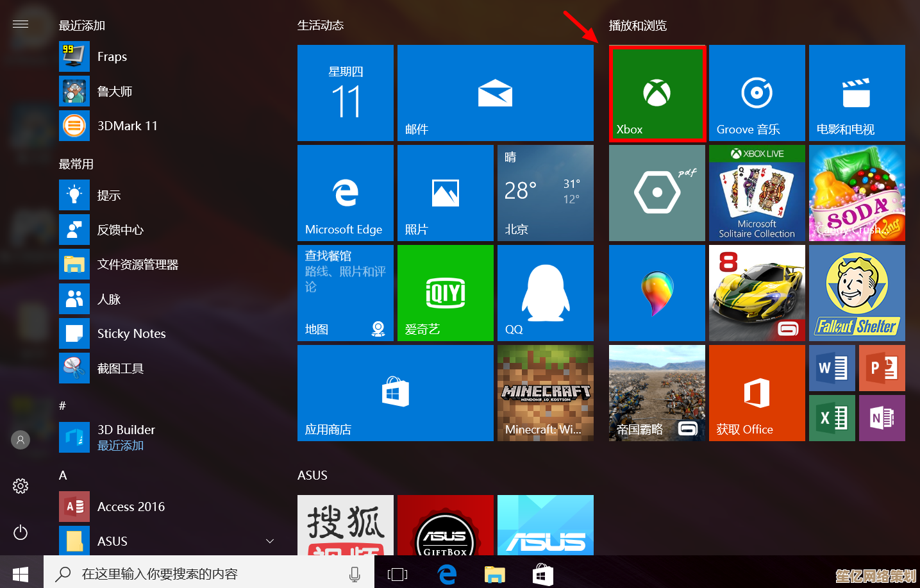This screenshot has height=588, width=920.
Task: Open the Microsoft Edge tile
Action: (345, 192)
